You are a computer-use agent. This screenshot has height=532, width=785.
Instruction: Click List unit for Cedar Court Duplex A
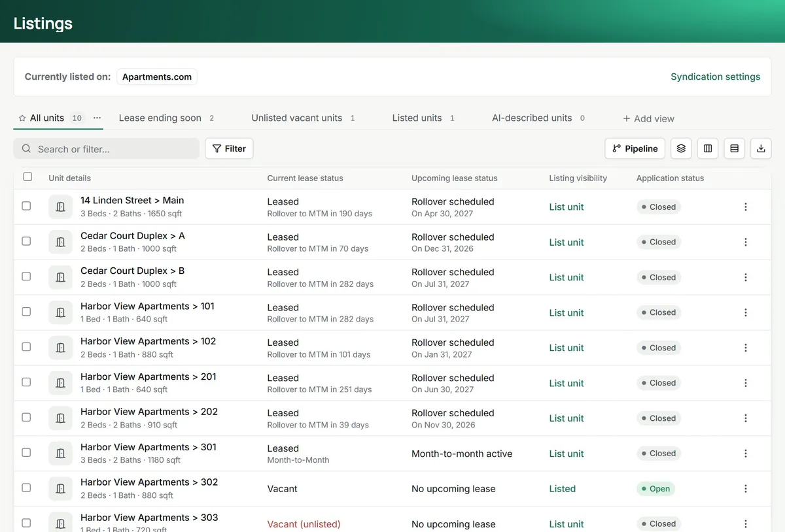point(567,242)
